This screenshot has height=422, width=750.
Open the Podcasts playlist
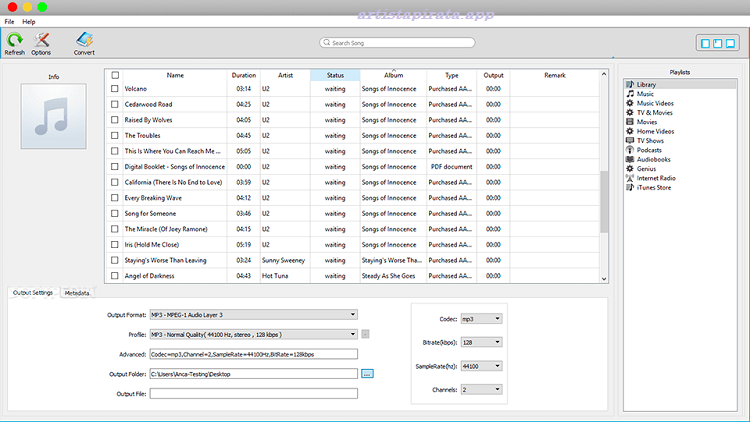pos(648,150)
